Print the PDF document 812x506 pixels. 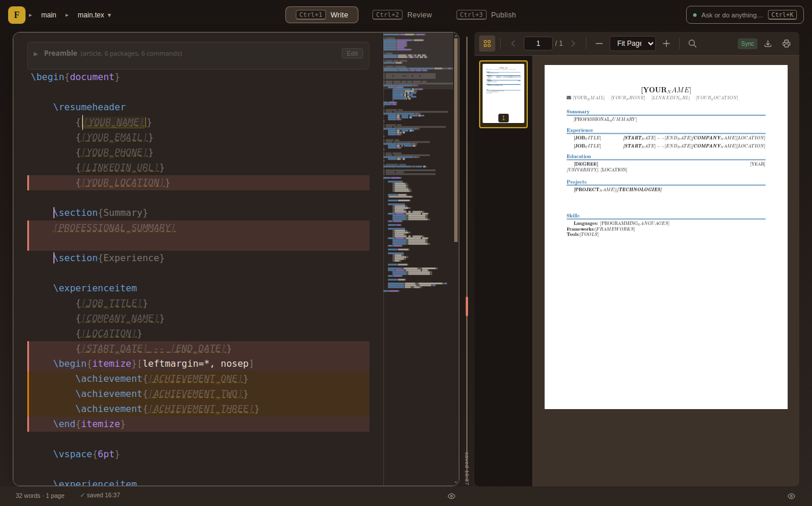(786, 44)
